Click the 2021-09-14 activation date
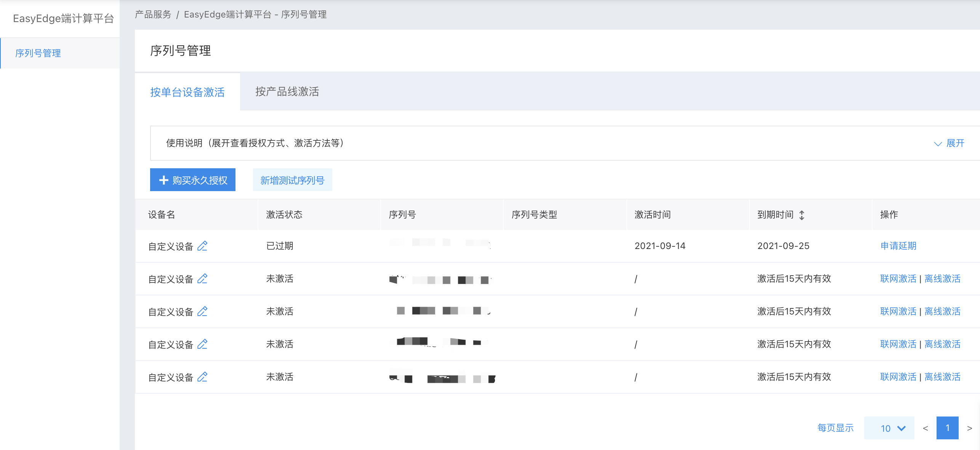The width and height of the screenshot is (980, 450). tap(660, 246)
